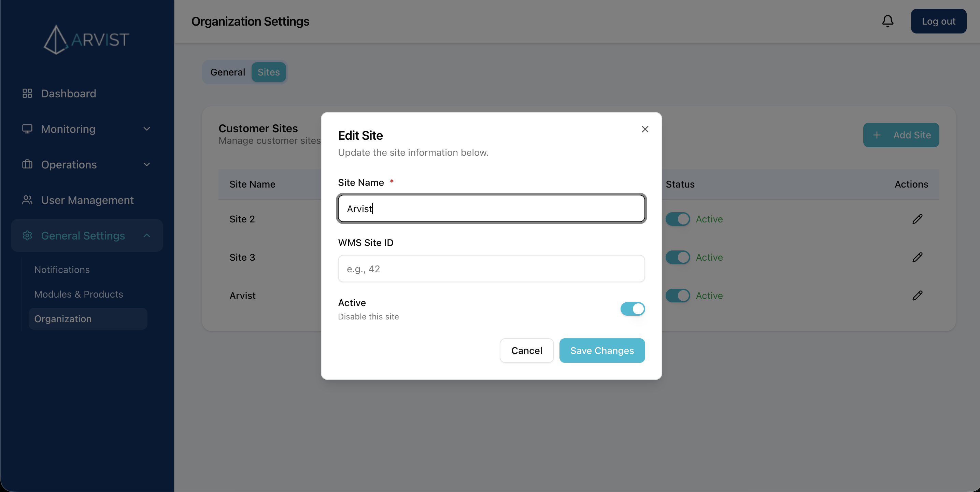
Task: Click the Cancel button
Action: [x=526, y=350]
